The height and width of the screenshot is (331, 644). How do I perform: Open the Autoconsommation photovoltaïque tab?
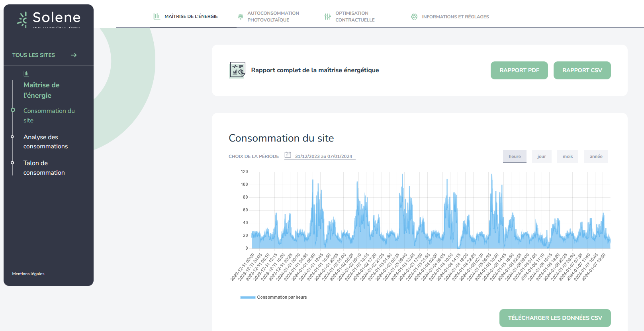[273, 17]
